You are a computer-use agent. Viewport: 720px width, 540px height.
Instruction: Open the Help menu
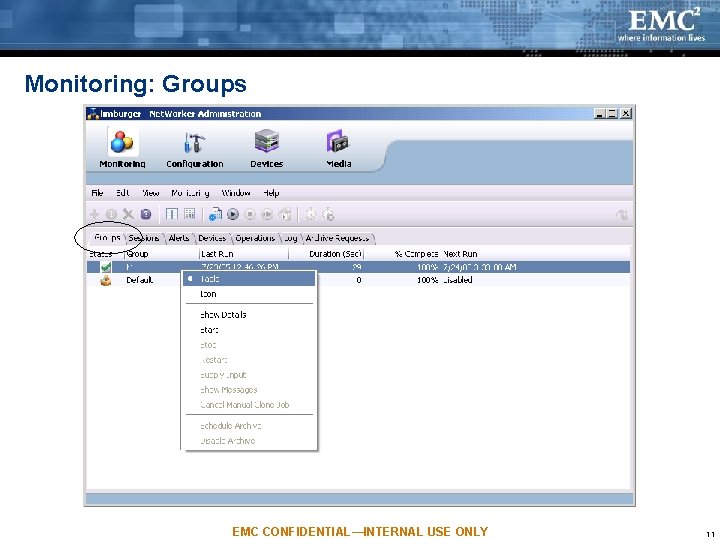click(271, 193)
